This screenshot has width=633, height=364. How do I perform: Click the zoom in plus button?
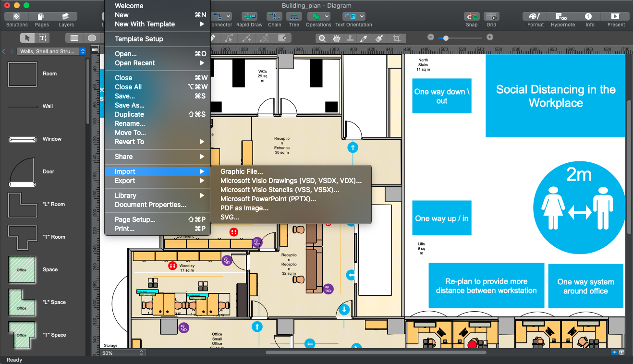[x=489, y=37]
